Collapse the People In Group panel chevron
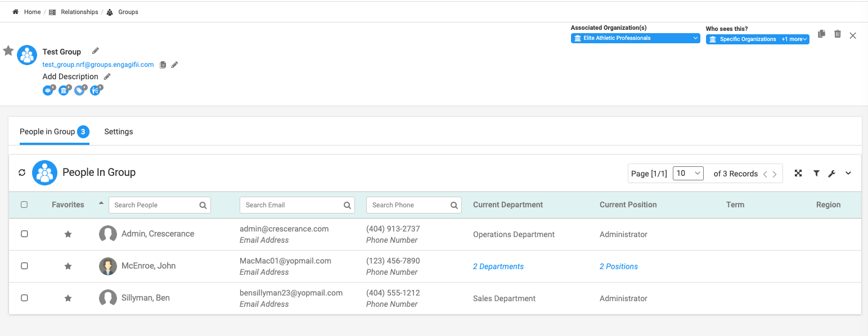The image size is (868, 336). click(848, 173)
